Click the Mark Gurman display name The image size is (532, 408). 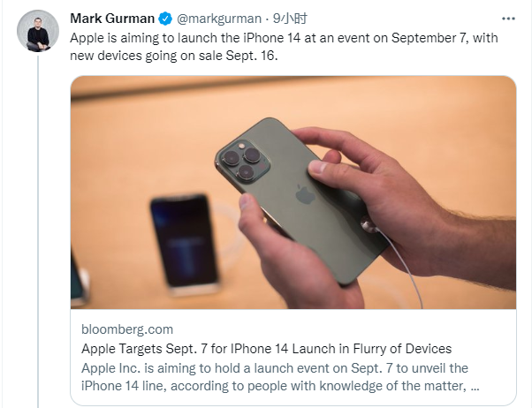point(112,19)
